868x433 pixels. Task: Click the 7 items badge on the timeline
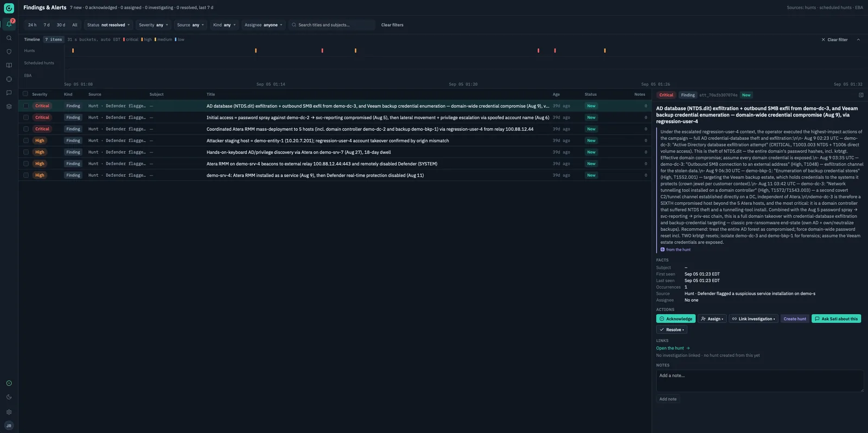click(x=54, y=40)
